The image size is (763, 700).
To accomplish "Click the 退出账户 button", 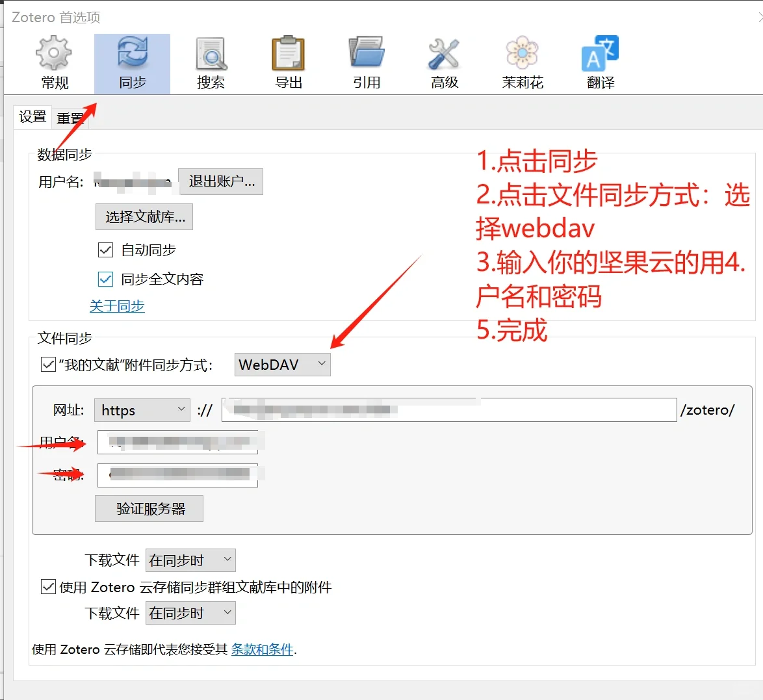I will 221,182.
